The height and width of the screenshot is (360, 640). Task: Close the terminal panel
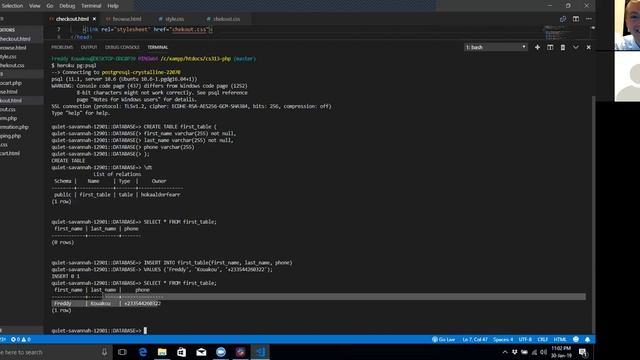(588, 47)
